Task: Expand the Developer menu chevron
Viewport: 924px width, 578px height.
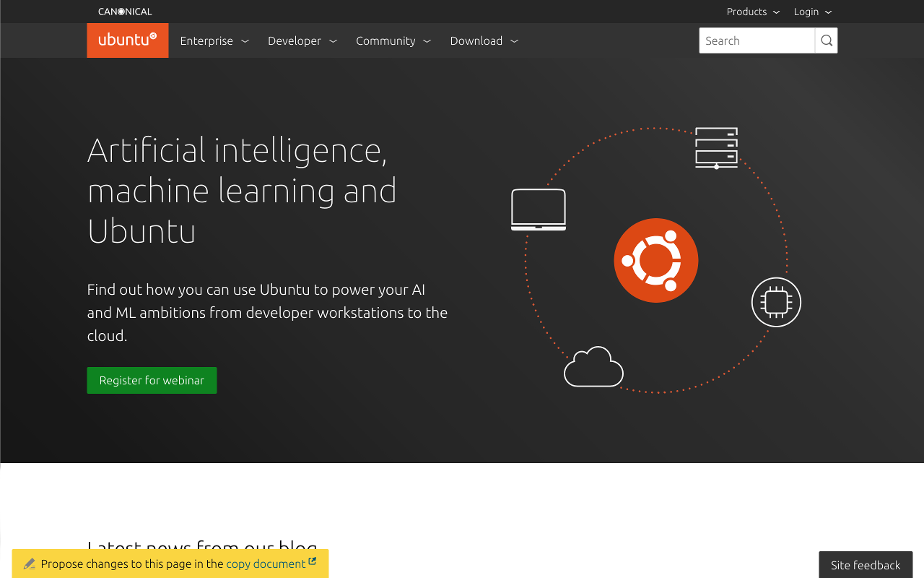Action: (x=333, y=41)
